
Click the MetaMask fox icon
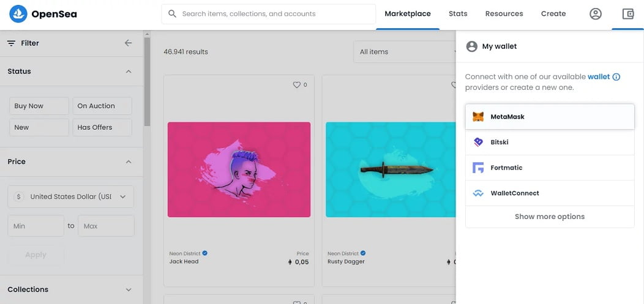click(x=478, y=117)
